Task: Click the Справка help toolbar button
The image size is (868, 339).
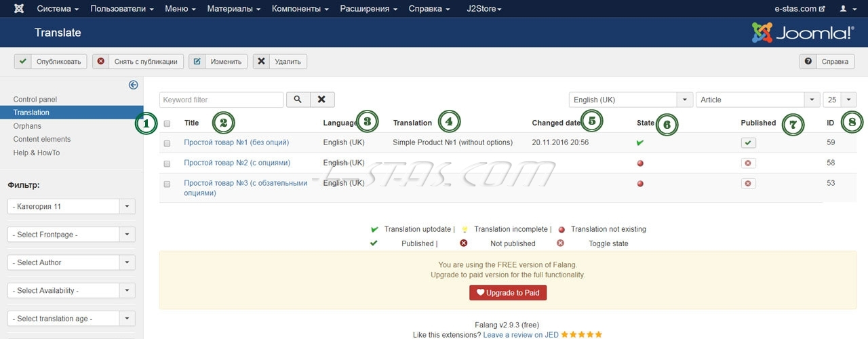Action: pyautogui.click(x=827, y=62)
